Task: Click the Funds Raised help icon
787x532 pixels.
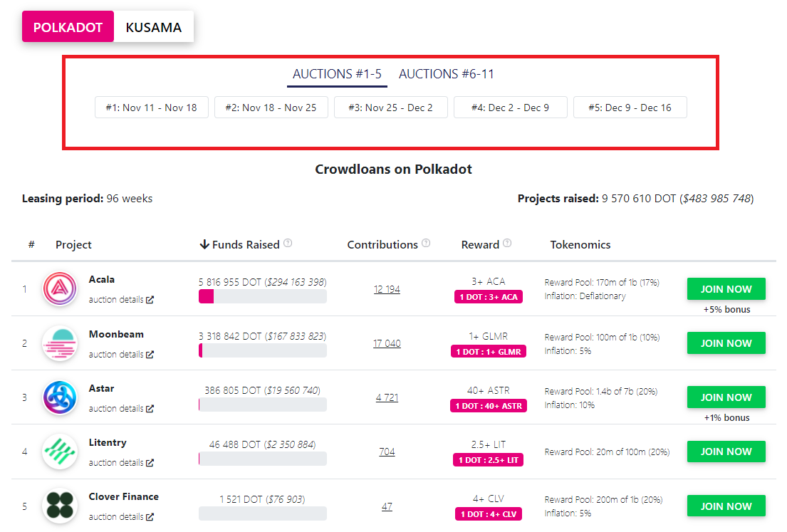Action: click(x=288, y=244)
